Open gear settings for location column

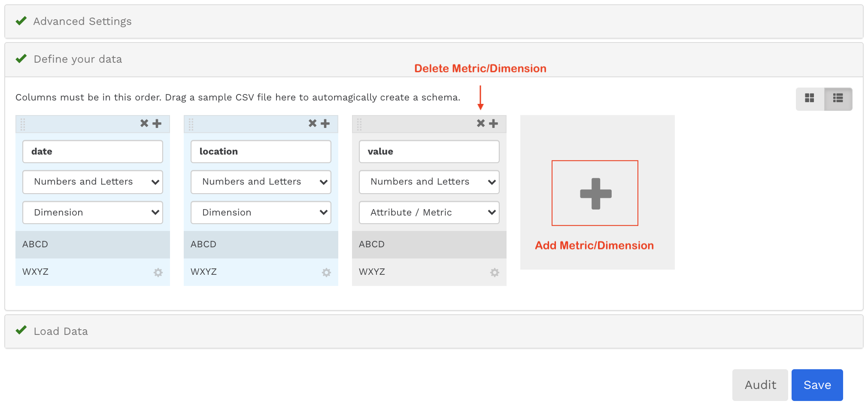(x=327, y=273)
